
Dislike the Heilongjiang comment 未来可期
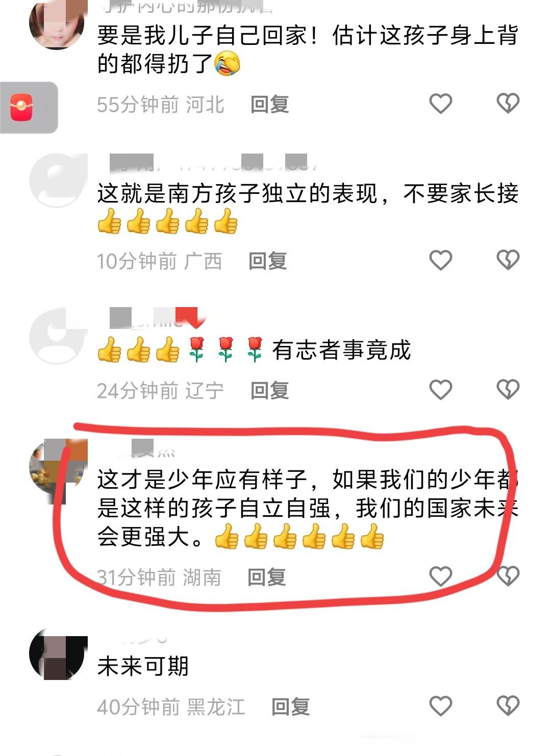point(508,706)
